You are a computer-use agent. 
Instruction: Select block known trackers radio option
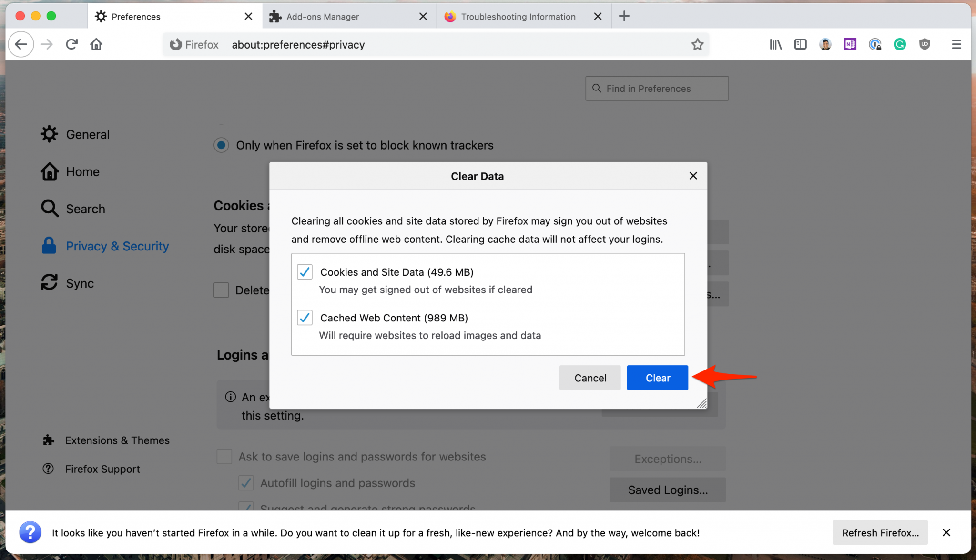point(221,145)
